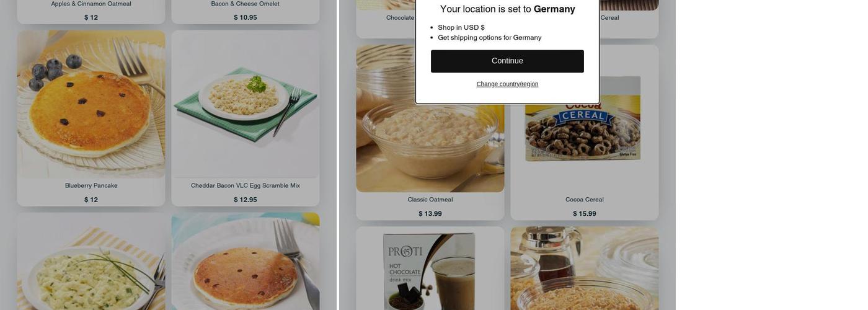Click the $ 15.99 Cocoa Cereal price

click(x=585, y=214)
